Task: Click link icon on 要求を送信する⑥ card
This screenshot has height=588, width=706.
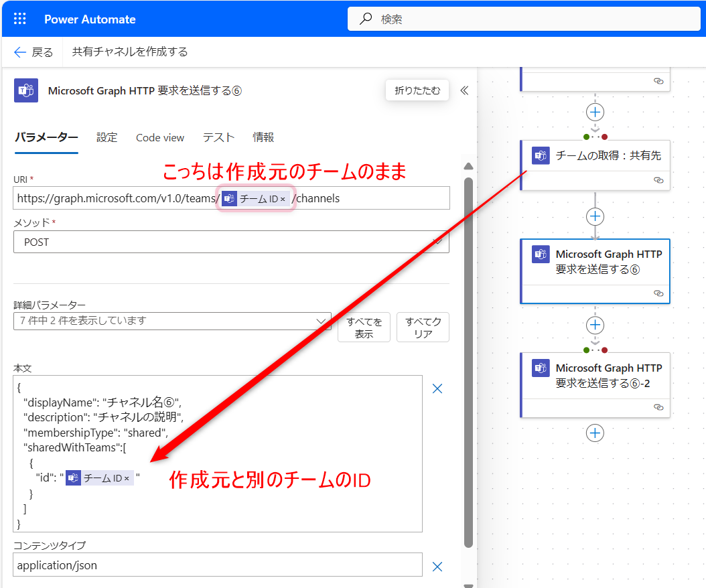Action: point(658,293)
